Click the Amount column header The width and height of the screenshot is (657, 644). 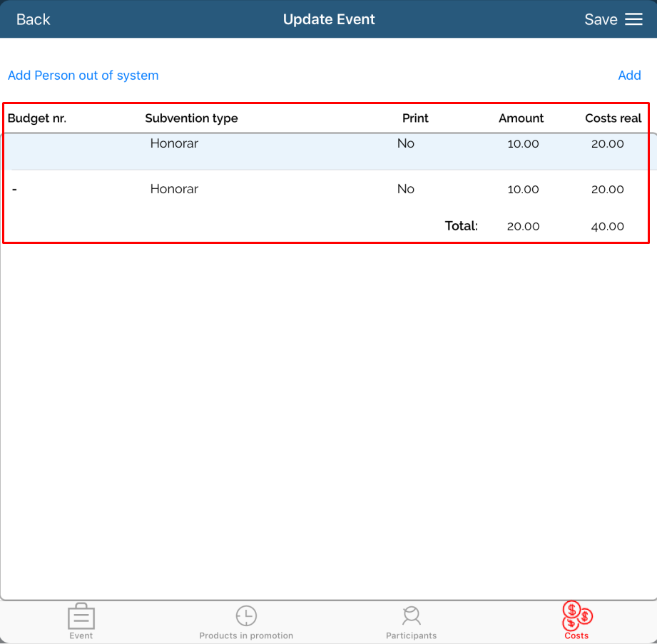(521, 118)
